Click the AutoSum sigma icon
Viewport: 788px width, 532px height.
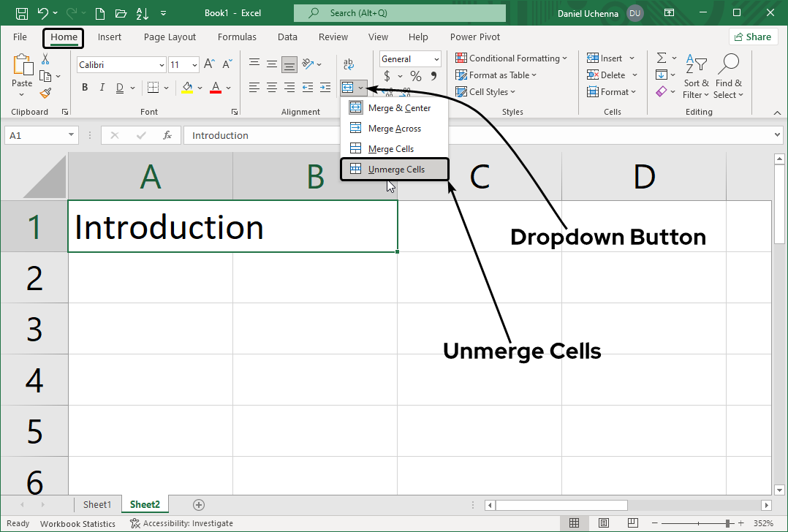click(662, 58)
